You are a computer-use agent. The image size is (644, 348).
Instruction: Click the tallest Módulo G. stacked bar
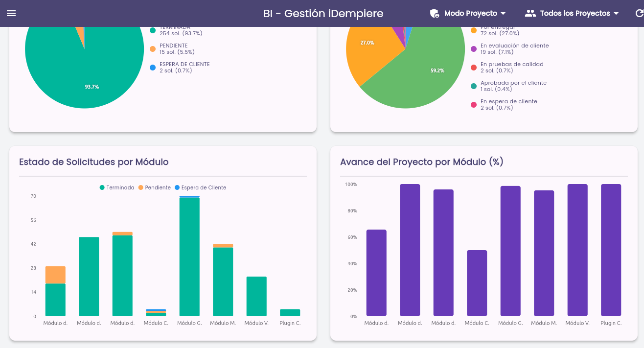tap(189, 256)
